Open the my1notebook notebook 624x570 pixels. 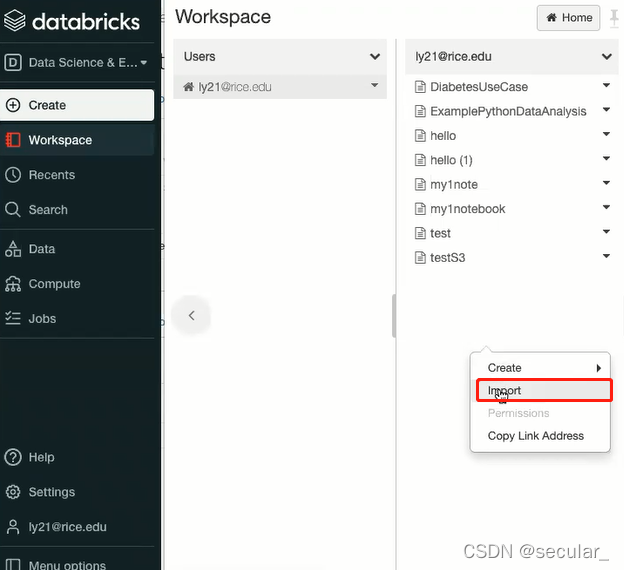pos(468,209)
